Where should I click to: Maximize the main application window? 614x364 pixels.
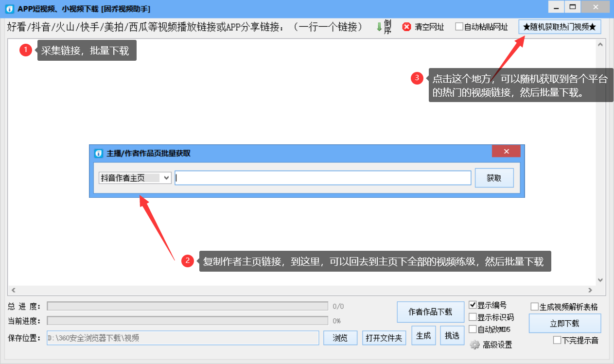pyautogui.click(x=573, y=7)
